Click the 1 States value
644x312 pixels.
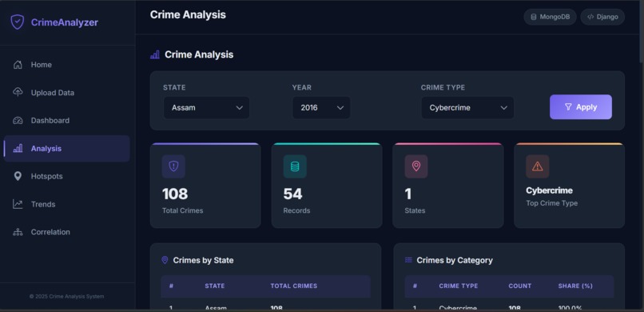408,194
